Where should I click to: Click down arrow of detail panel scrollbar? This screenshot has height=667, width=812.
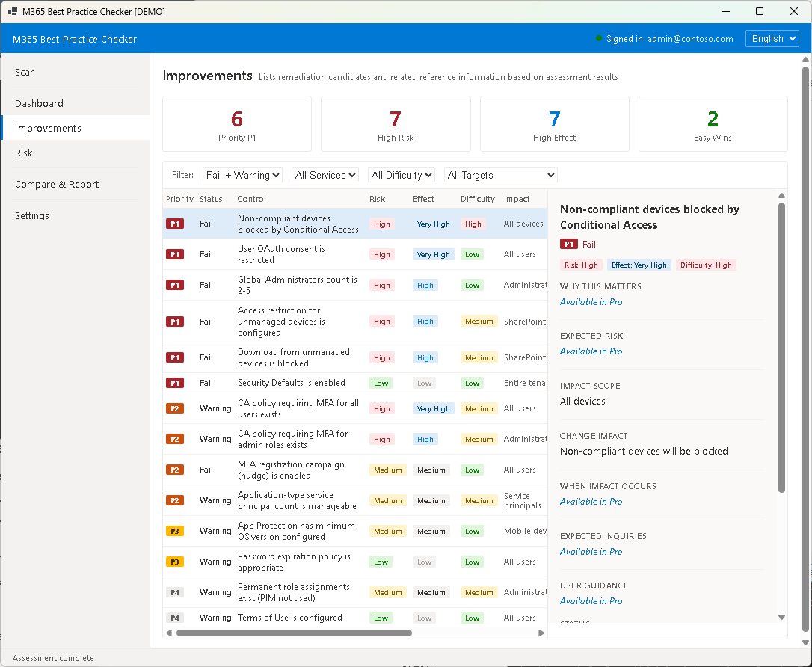(781, 617)
